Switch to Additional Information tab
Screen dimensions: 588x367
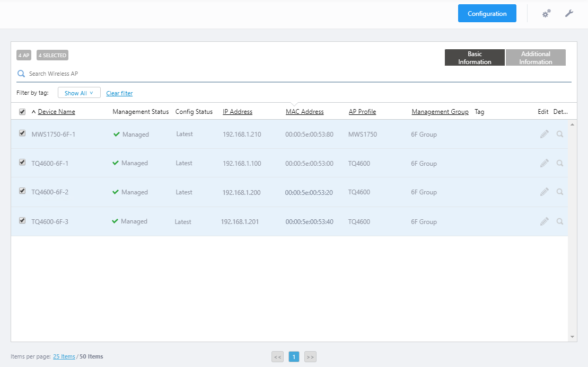(536, 58)
